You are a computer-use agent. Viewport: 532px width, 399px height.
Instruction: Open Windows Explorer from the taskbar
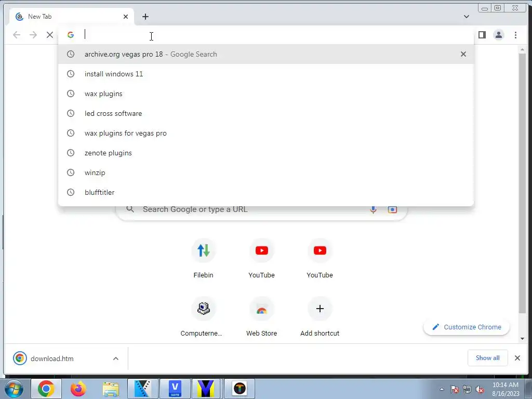111,389
